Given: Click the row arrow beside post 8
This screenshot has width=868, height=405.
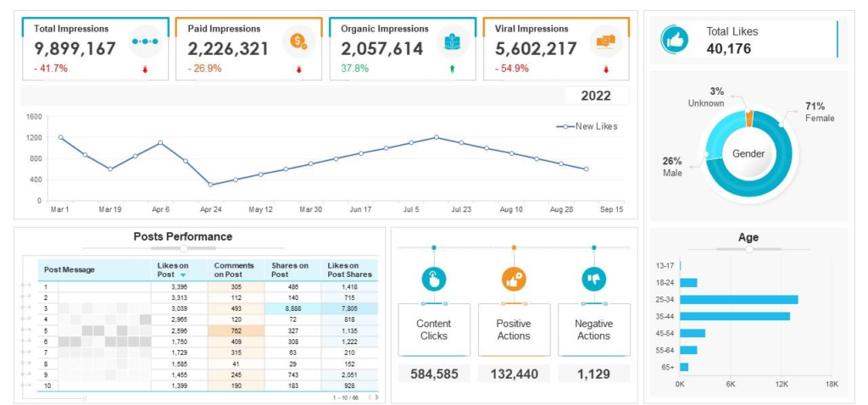Looking at the screenshot, I should coord(25,363).
